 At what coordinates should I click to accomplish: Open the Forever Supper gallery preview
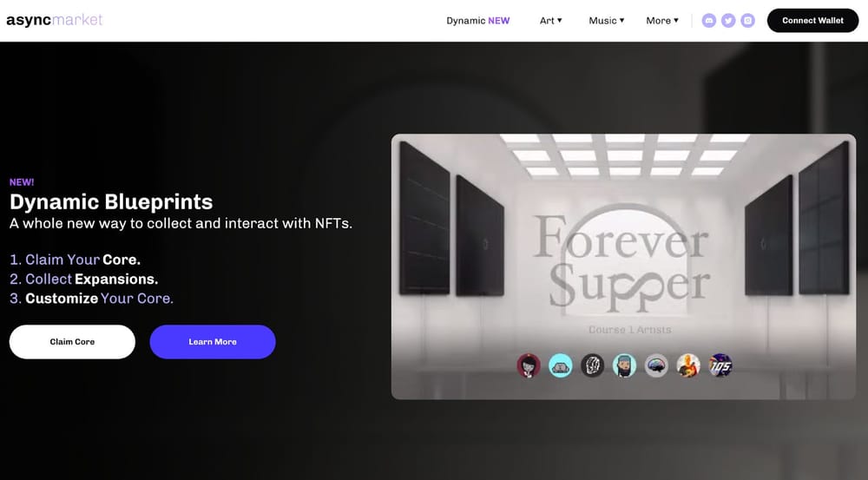(x=623, y=266)
